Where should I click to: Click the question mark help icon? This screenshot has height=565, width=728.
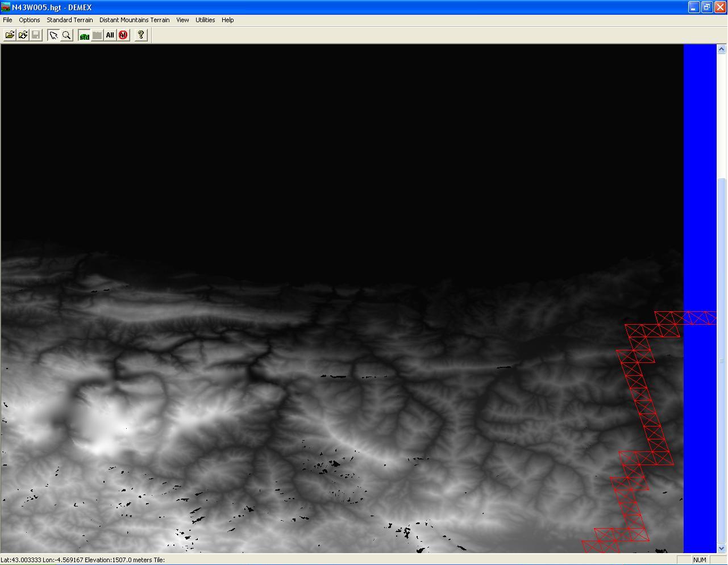point(141,35)
